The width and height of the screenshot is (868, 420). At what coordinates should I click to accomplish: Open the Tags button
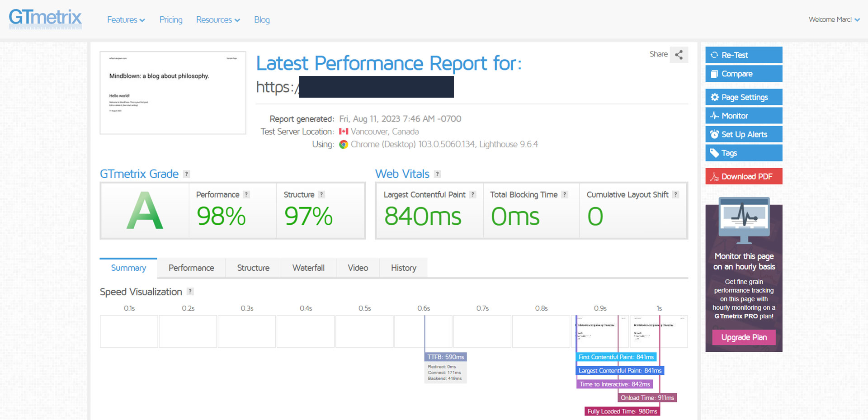[x=744, y=153]
